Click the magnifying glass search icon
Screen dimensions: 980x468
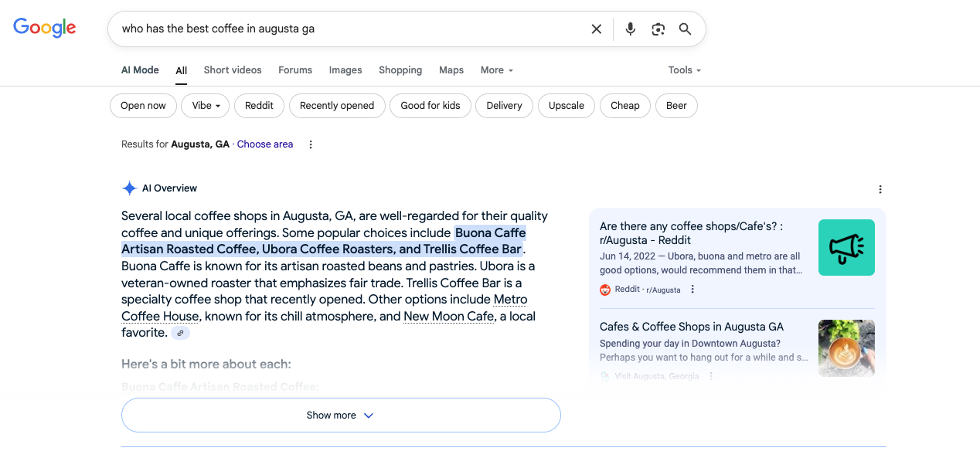[686, 29]
